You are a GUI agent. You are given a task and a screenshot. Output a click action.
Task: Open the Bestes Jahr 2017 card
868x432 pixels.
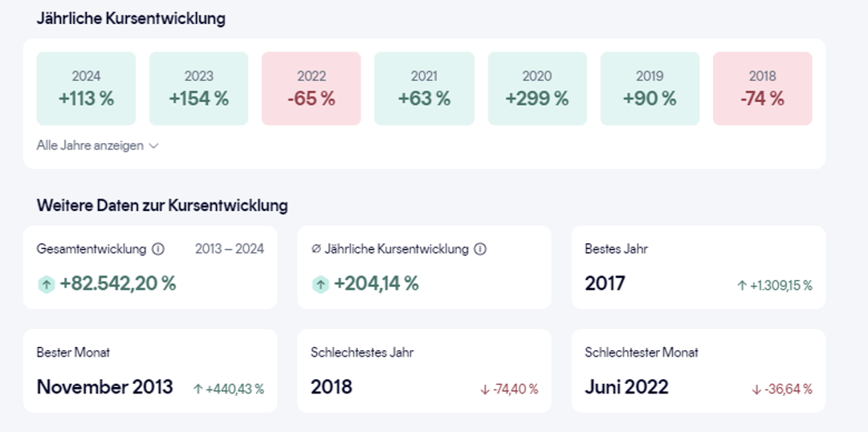pyautogui.click(x=698, y=267)
